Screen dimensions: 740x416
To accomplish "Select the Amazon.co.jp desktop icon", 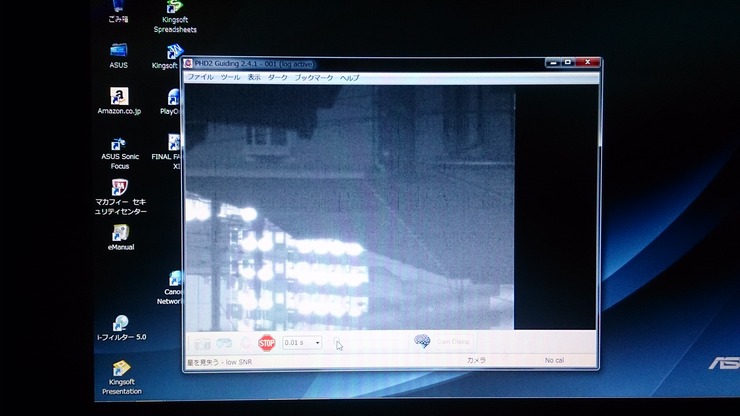I will coord(119,101).
